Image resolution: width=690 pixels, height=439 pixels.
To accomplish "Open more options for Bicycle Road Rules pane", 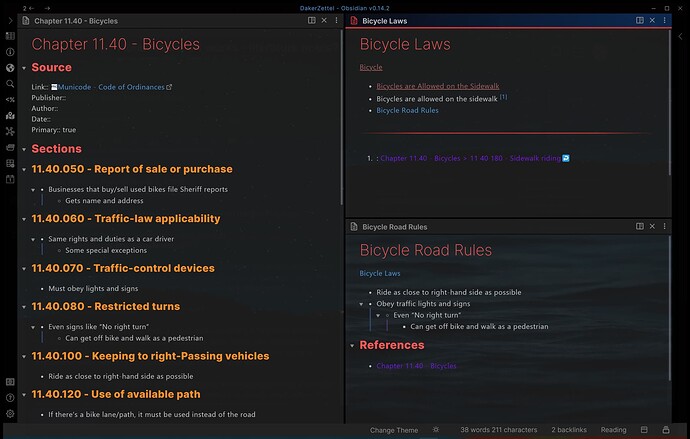I will tap(664, 226).
